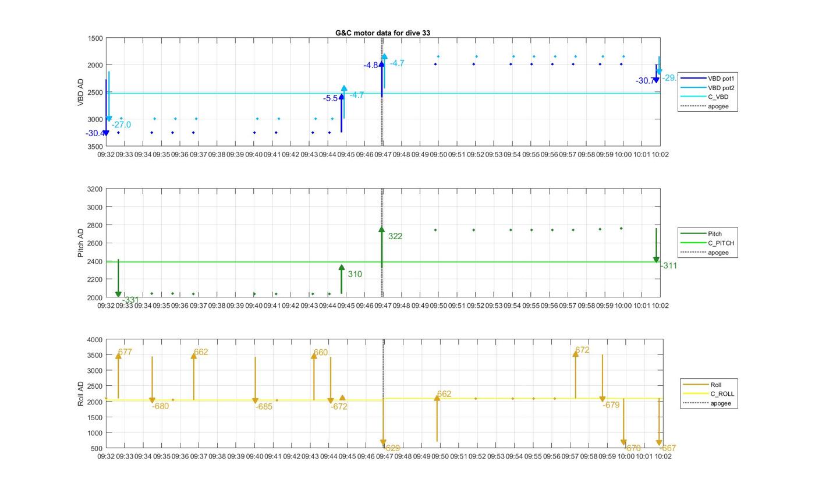Click the 'VBD AD' y-axis label
The image size is (815, 504).
pos(81,92)
